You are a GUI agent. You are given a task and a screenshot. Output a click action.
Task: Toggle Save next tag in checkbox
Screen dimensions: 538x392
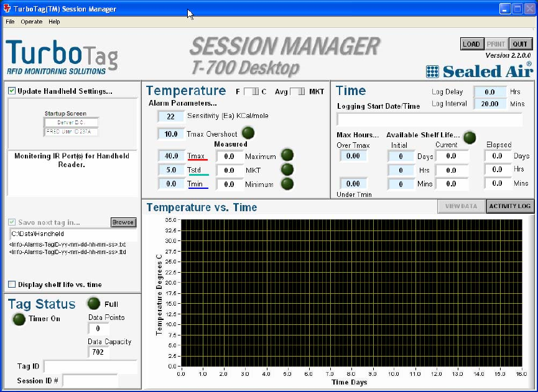(x=12, y=222)
